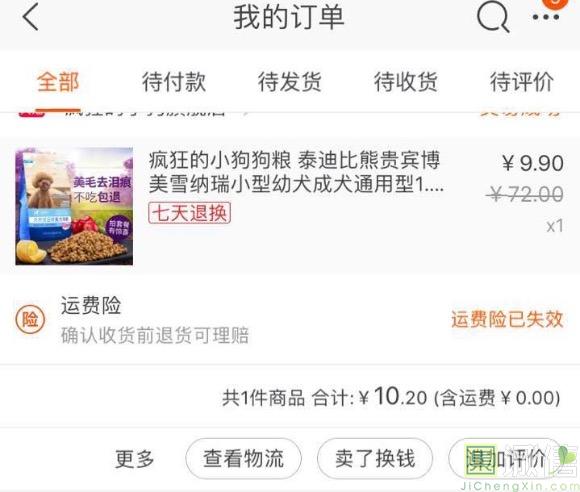Click the 追加评价 button

506,458
